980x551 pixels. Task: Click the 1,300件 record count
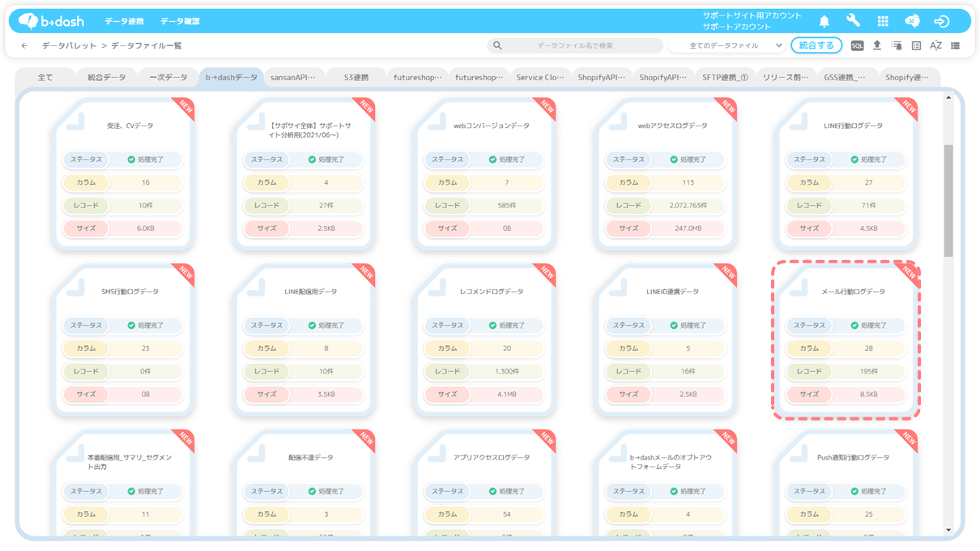[507, 371]
